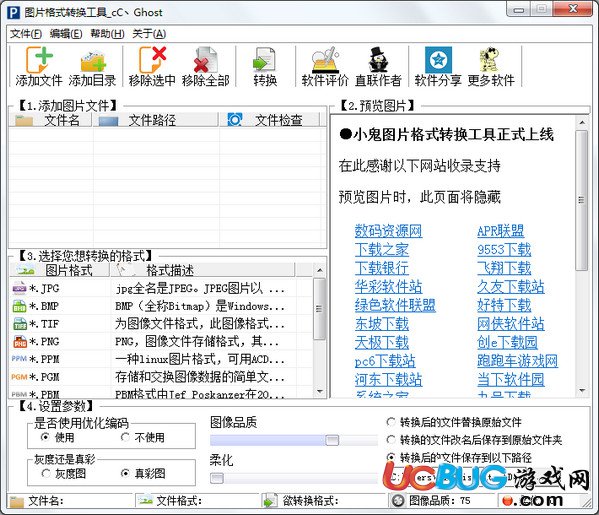Click the BMP format file icon
Screen dimensions: 599x515
tap(19, 306)
